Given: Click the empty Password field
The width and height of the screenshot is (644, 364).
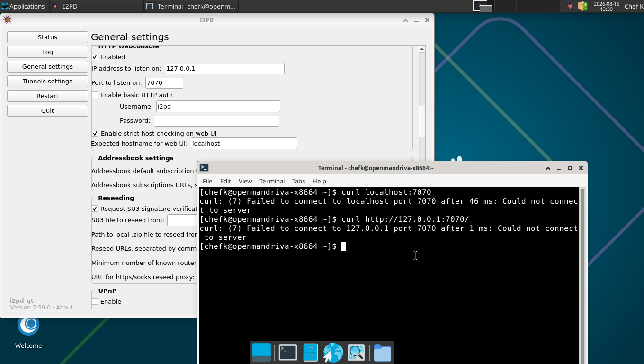Looking at the screenshot, I should 216,120.
